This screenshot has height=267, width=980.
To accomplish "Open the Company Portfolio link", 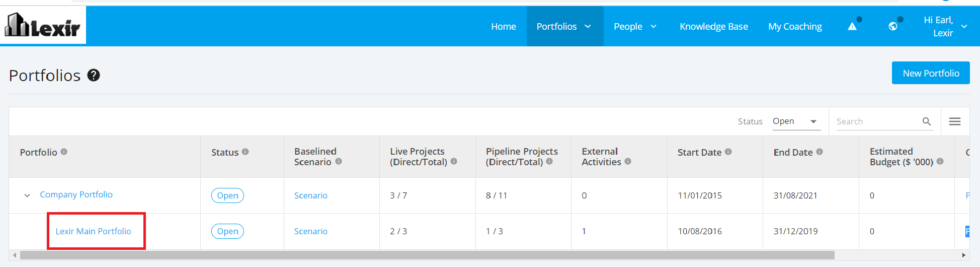I will 76,194.
